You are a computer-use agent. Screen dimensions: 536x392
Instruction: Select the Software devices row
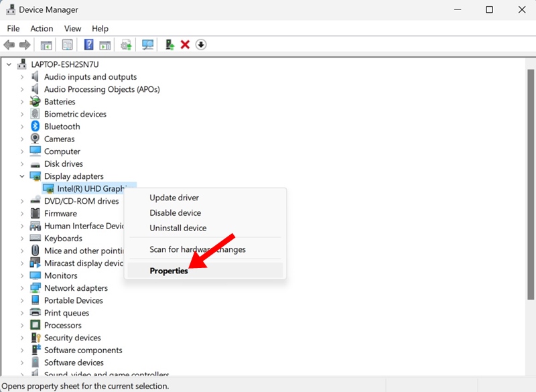(74, 363)
